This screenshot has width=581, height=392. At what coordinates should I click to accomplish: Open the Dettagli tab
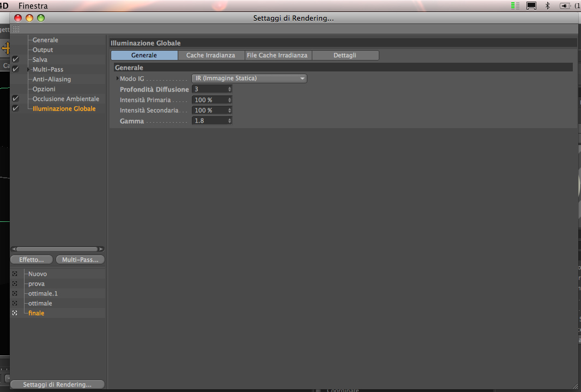pos(345,55)
